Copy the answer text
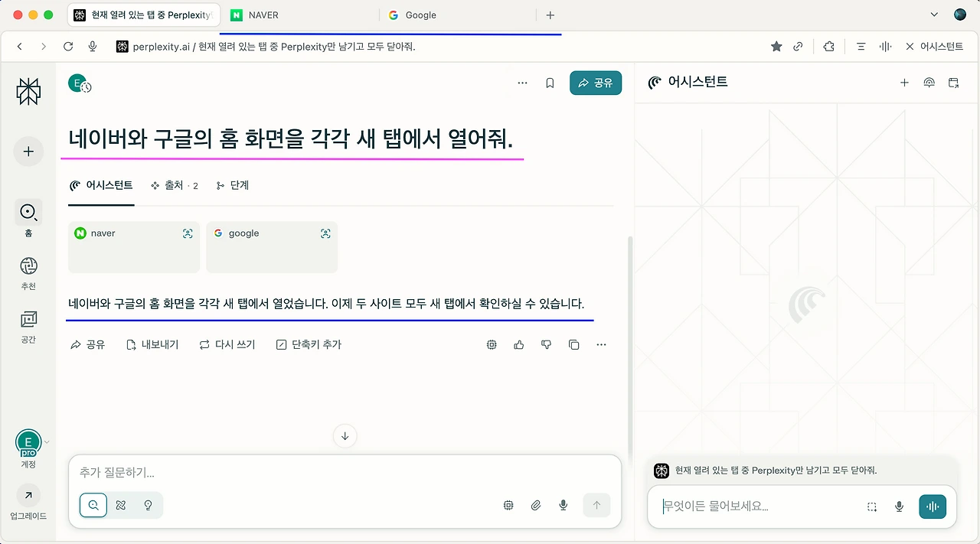The height and width of the screenshot is (544, 980). [573, 344]
